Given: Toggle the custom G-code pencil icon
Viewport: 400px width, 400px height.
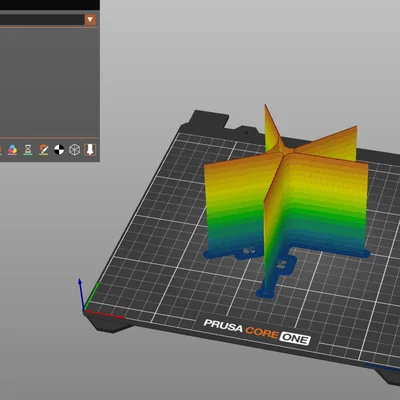Looking at the screenshot, I should tap(44, 150).
